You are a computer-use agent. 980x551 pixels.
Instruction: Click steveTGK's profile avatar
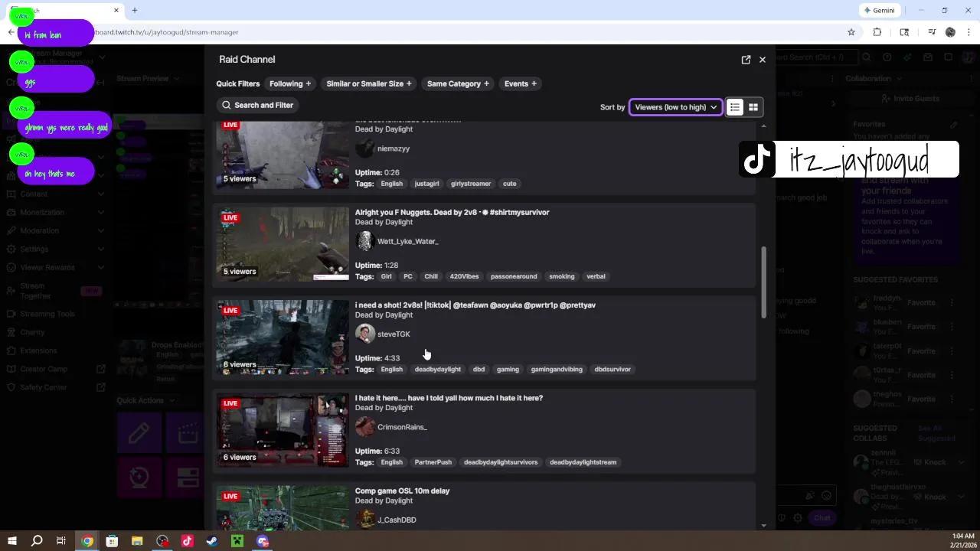coord(364,334)
